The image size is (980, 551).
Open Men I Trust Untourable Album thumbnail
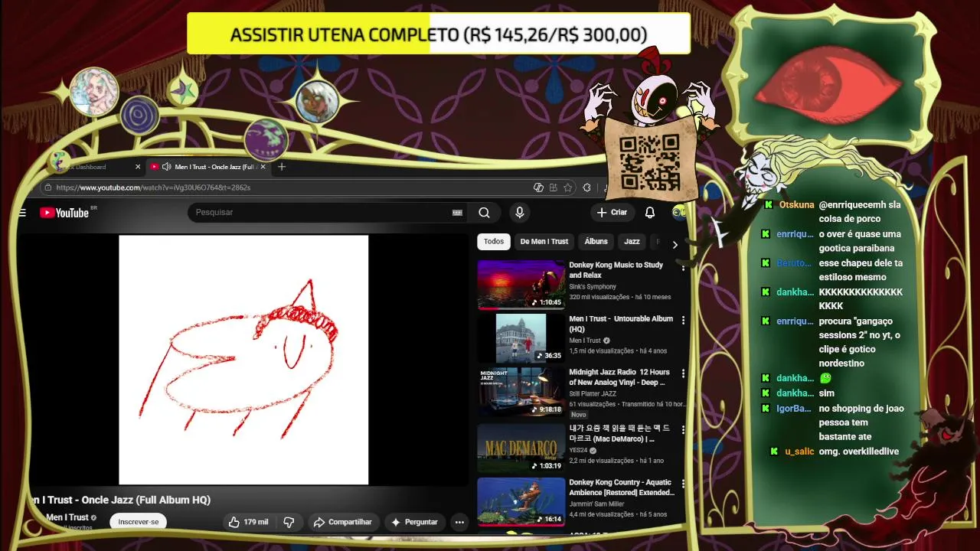pos(521,338)
